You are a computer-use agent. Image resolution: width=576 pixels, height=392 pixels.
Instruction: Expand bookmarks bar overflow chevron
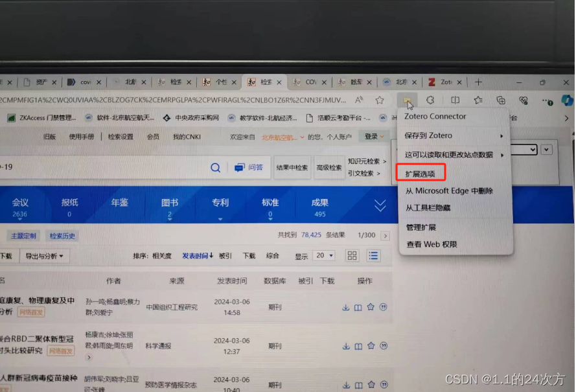566,118
